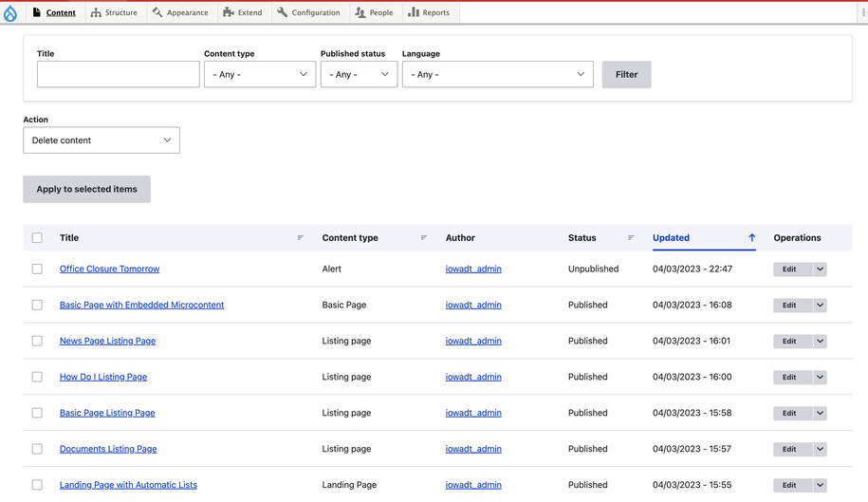Expand operations arrow for Basic Page with Embedded Microcontent

[x=820, y=305]
